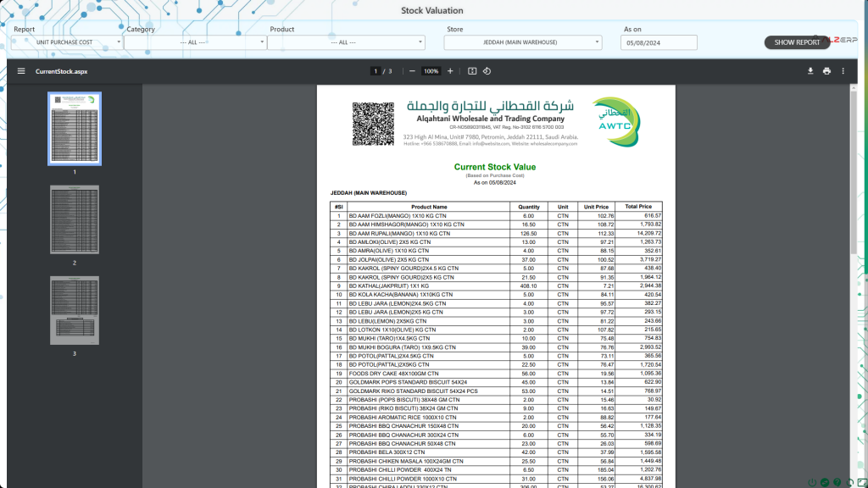
Task: Click the green refresh icon
Action: point(849,483)
